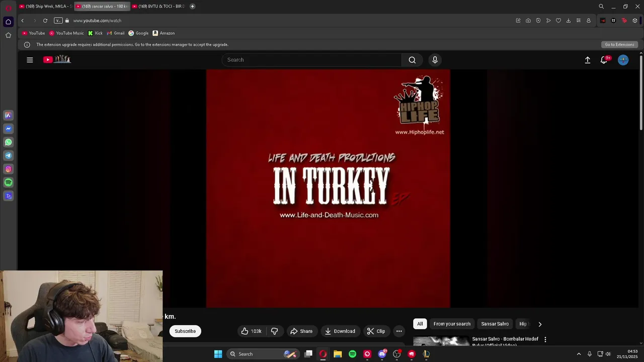Start voice search with microphone

coord(435,60)
